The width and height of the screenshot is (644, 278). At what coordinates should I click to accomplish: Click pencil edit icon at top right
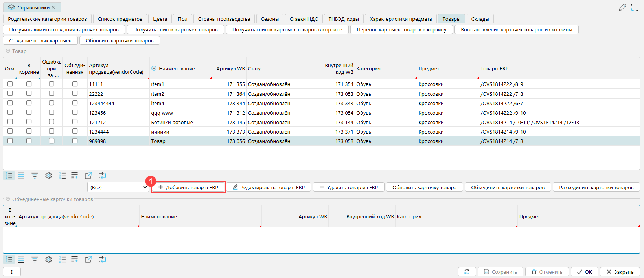(x=622, y=7)
